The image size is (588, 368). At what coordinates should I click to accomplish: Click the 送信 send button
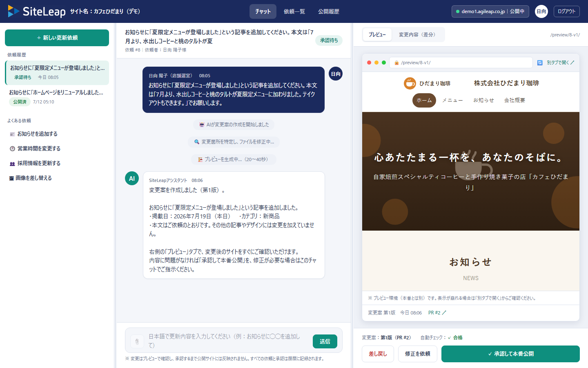click(325, 341)
